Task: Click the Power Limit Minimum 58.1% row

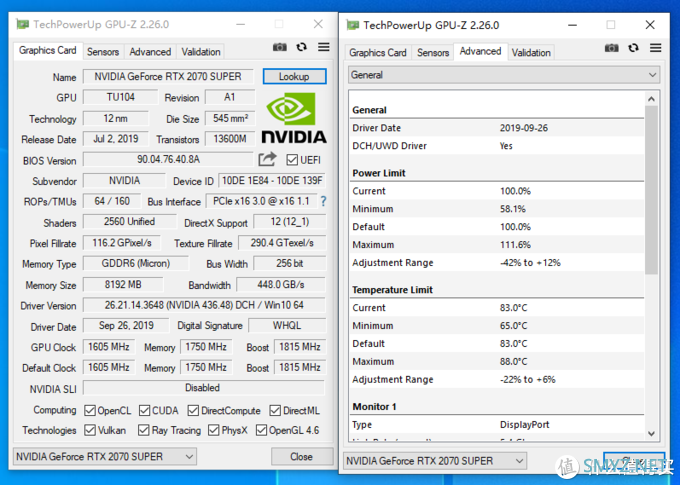Action: point(497,209)
